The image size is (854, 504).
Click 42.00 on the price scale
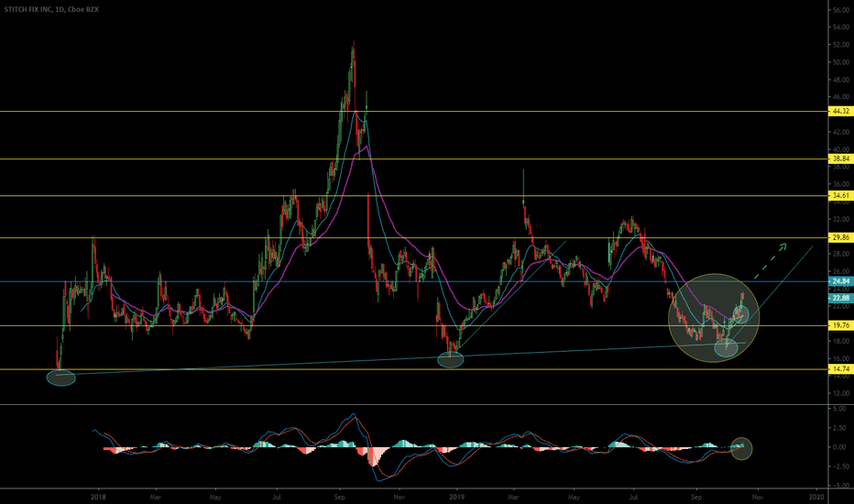840,132
